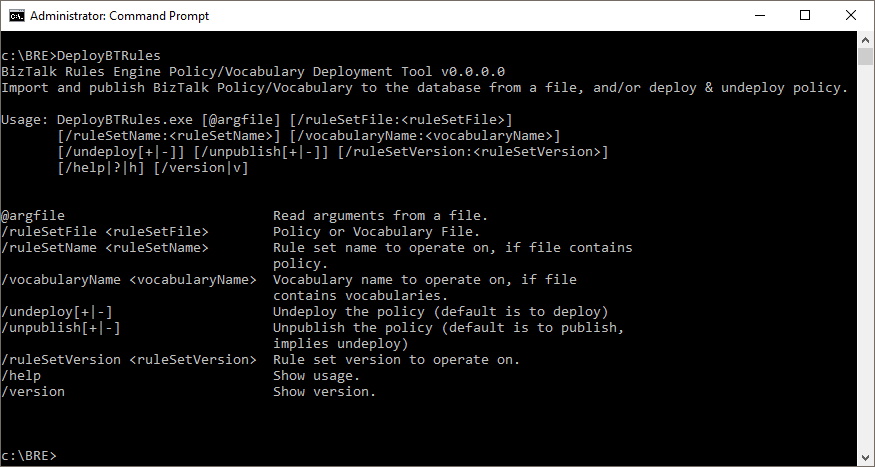Maximize the Command Prompt window
The width and height of the screenshot is (875, 467).
[805, 16]
